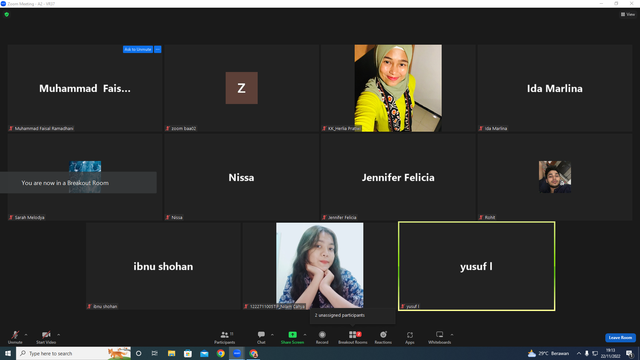This screenshot has height=360, width=640.
Task: Open Microsoft Store from the taskbar
Action: 188,353
